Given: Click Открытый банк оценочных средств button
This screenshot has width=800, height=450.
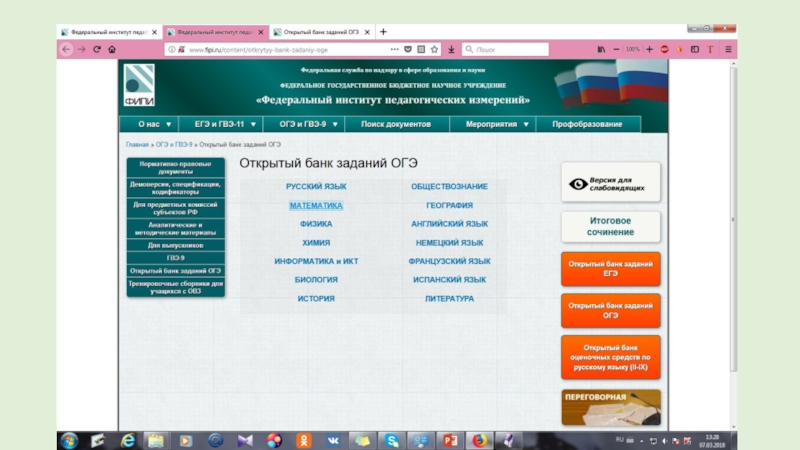Looking at the screenshot, I should pos(611,357).
